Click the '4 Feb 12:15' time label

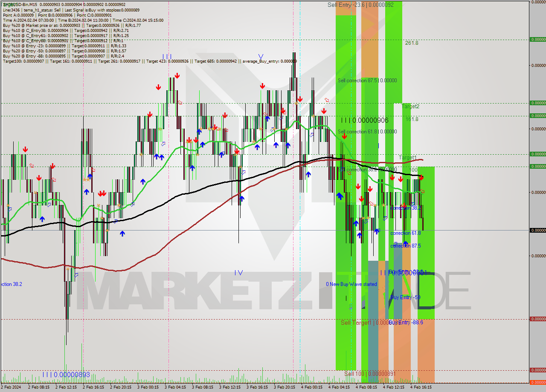(x=394, y=387)
